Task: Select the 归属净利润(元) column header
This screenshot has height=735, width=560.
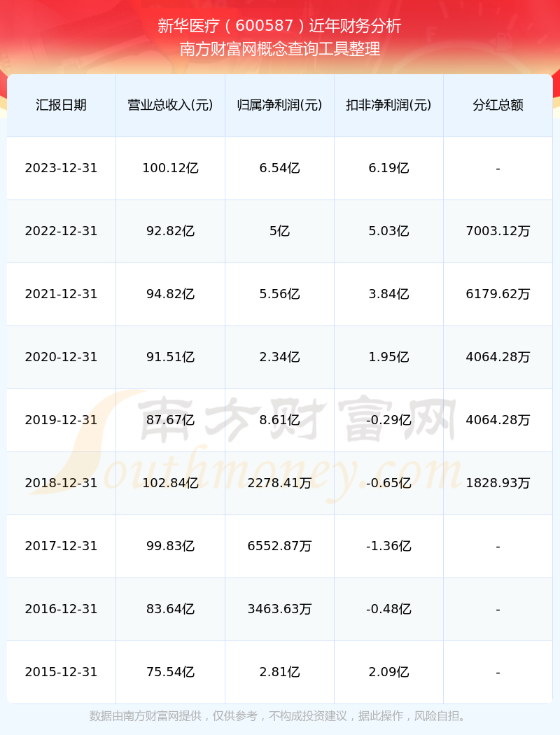Action: pyautogui.click(x=280, y=105)
